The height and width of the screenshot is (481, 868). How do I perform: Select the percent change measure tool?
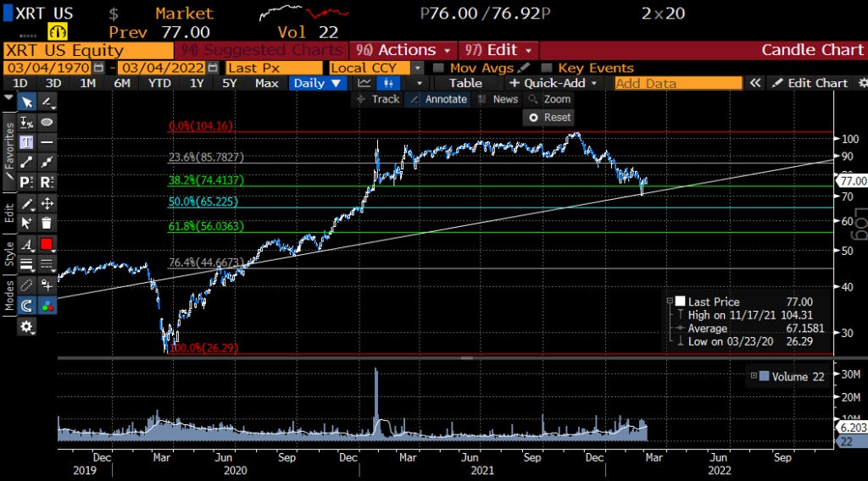point(26,123)
